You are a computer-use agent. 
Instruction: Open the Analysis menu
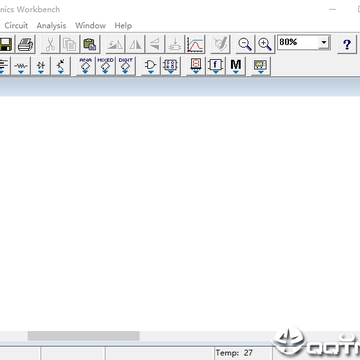[x=51, y=26]
